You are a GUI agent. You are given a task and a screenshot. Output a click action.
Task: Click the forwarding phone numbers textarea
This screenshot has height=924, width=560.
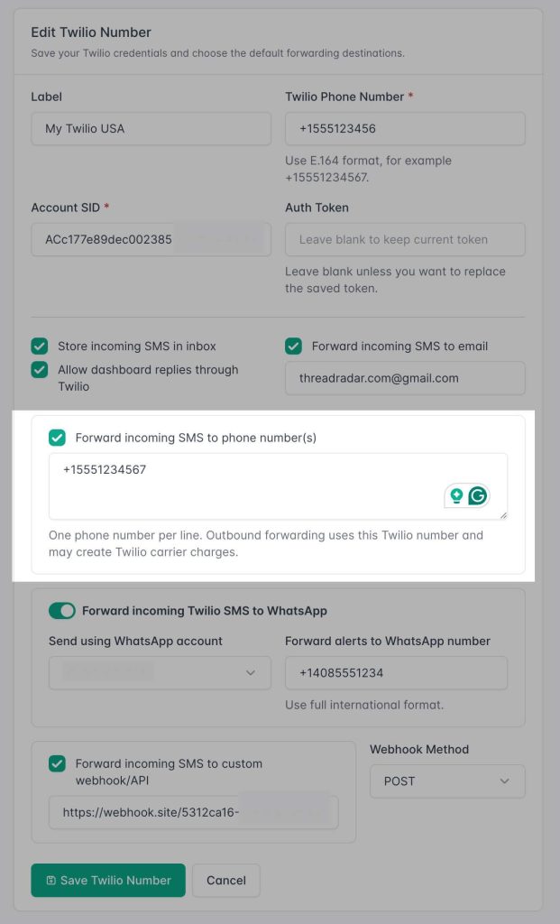coord(278,486)
